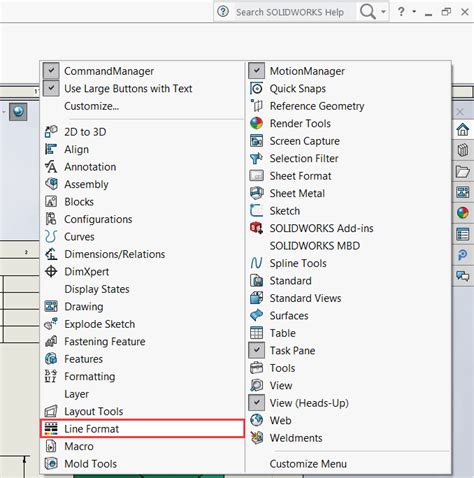Click the Tools toolbar icon
The width and height of the screenshot is (474, 478).
[x=256, y=368]
